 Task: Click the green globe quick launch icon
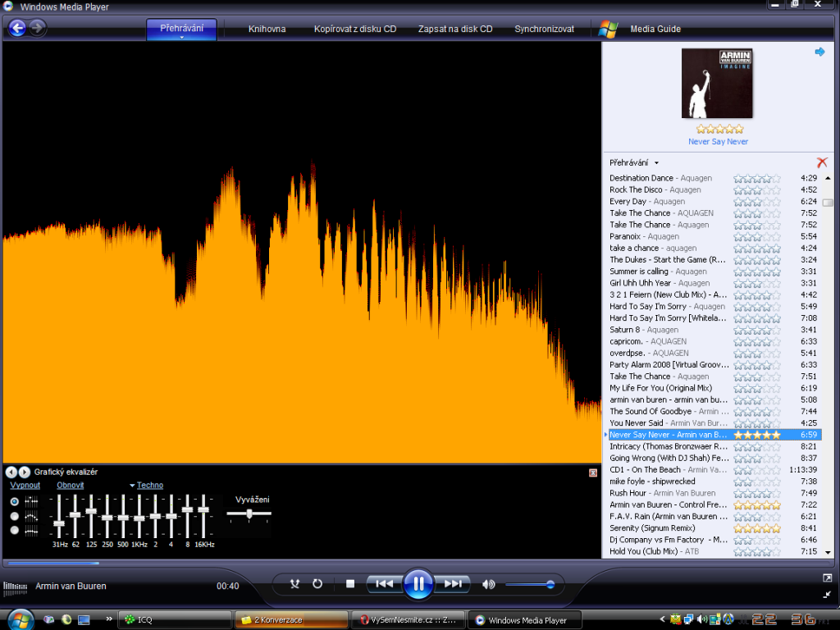pos(66,620)
